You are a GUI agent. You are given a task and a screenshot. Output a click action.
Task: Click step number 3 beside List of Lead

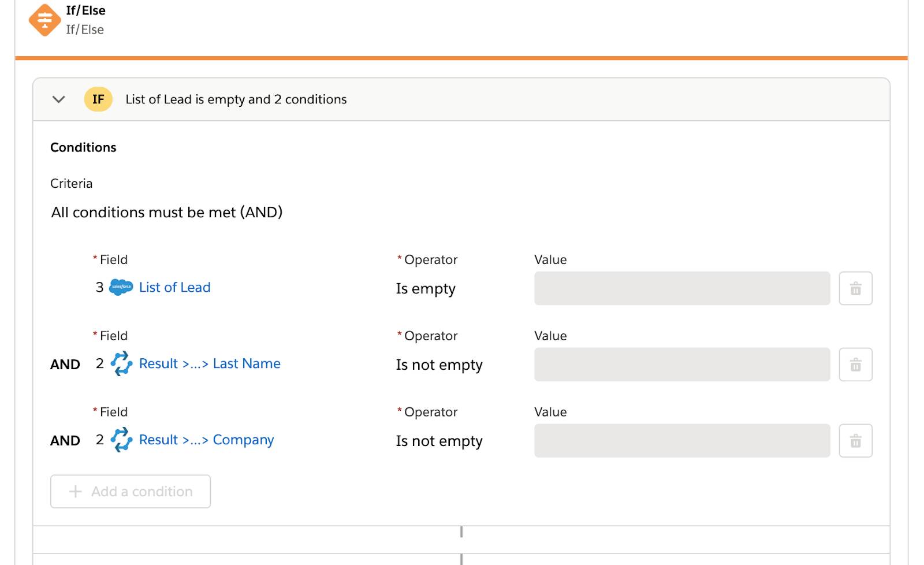99,287
